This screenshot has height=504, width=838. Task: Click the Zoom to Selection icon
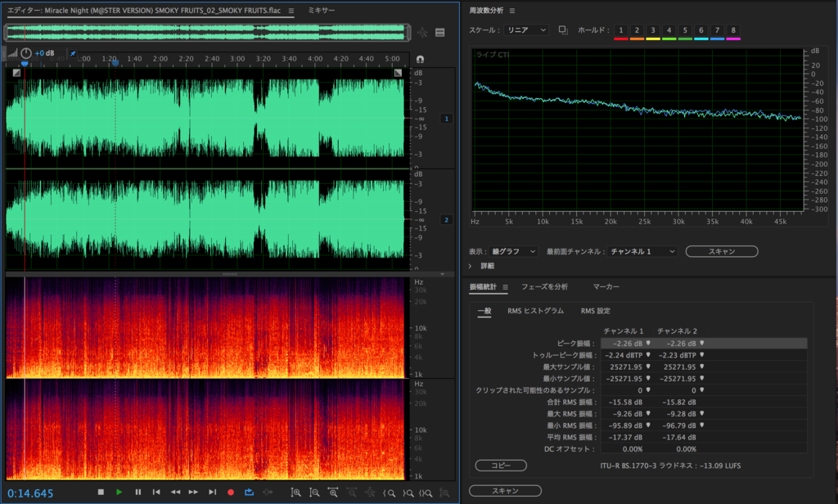(x=426, y=493)
